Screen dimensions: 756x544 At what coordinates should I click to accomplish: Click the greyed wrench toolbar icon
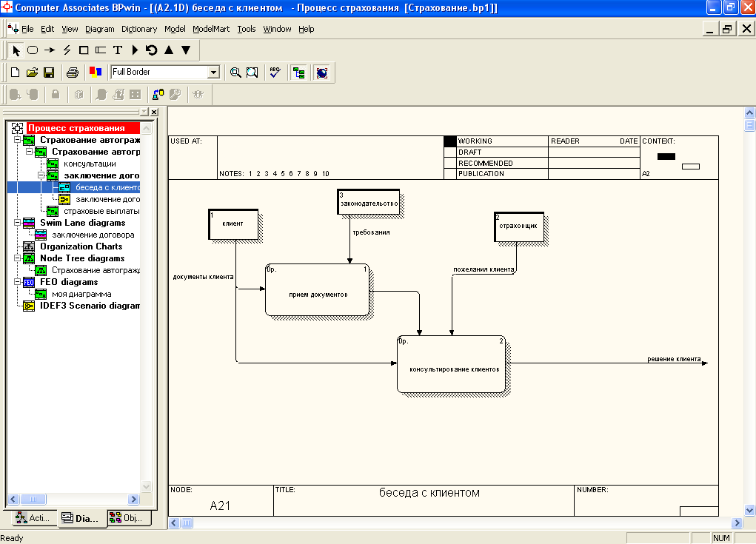tap(175, 95)
